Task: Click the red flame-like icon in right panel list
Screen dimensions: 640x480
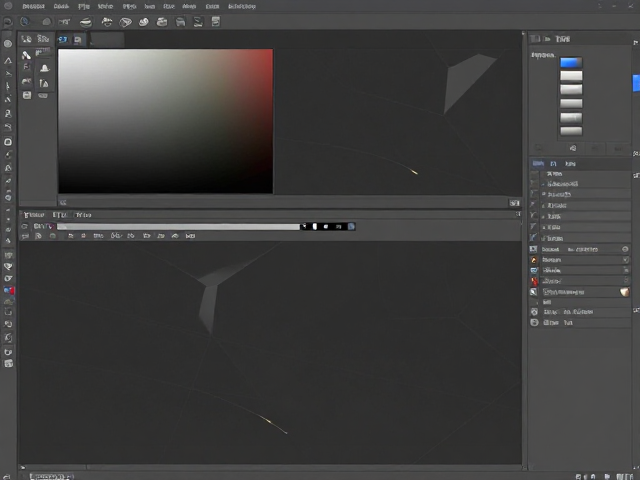Action: tap(534, 281)
